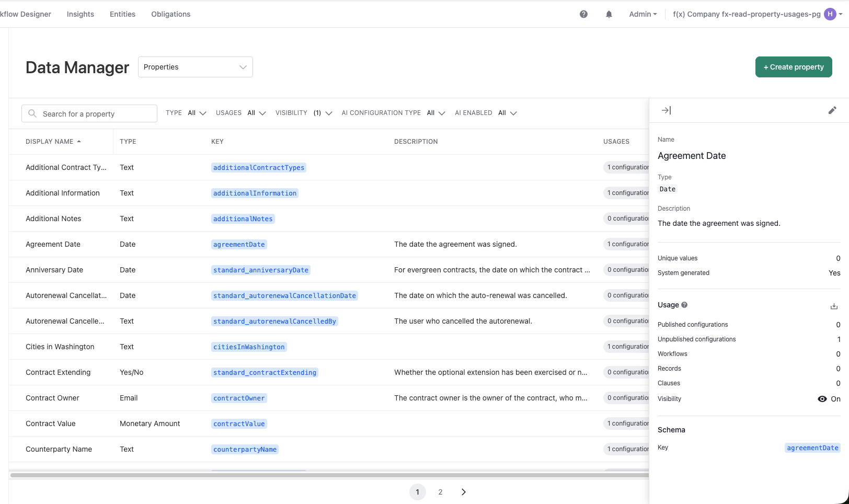This screenshot has width=849, height=504.
Task: Select the Cities in Washington row
Action: pyautogui.click(x=329, y=347)
